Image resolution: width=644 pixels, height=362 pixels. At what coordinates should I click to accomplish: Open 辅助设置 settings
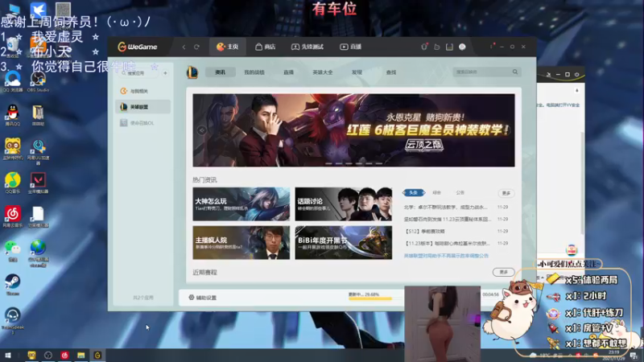(203, 298)
